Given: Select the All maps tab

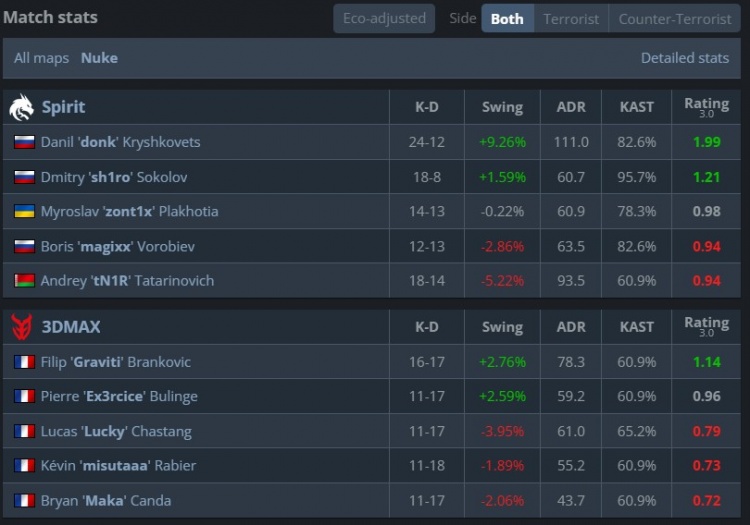Looking at the screenshot, I should pos(41,58).
